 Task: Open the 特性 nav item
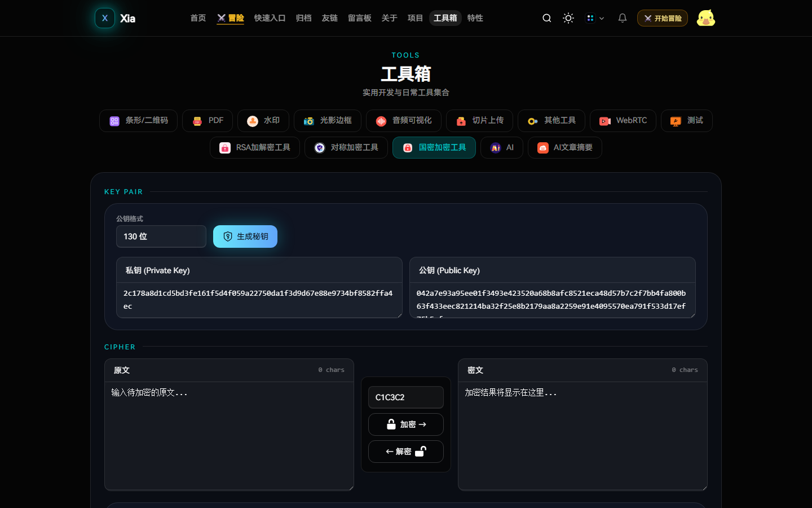pos(475,18)
